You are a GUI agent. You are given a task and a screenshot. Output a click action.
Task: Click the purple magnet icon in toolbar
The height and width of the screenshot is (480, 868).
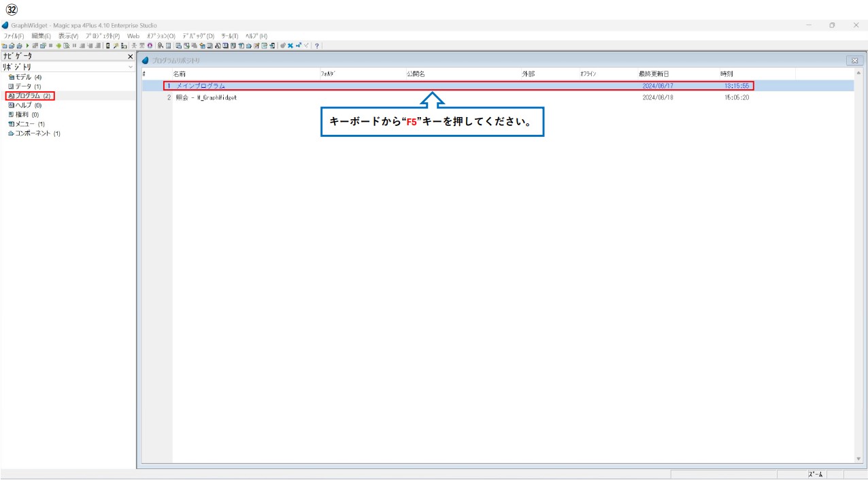150,46
